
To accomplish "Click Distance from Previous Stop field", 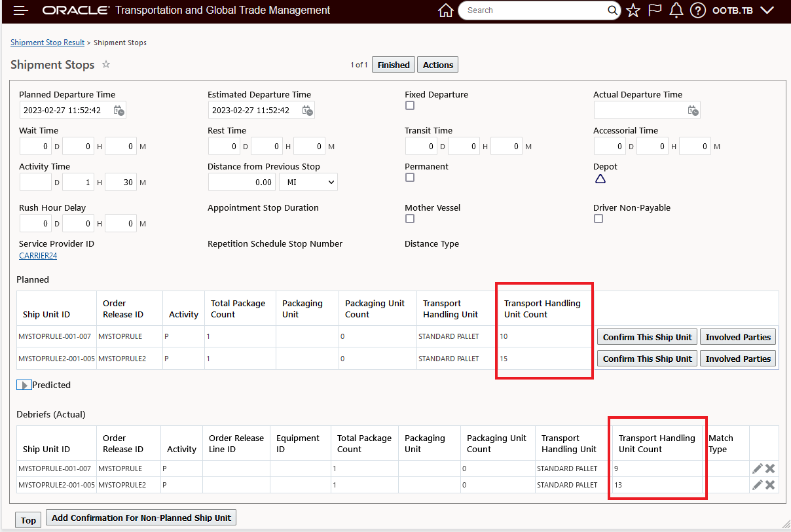I will 242,182.
